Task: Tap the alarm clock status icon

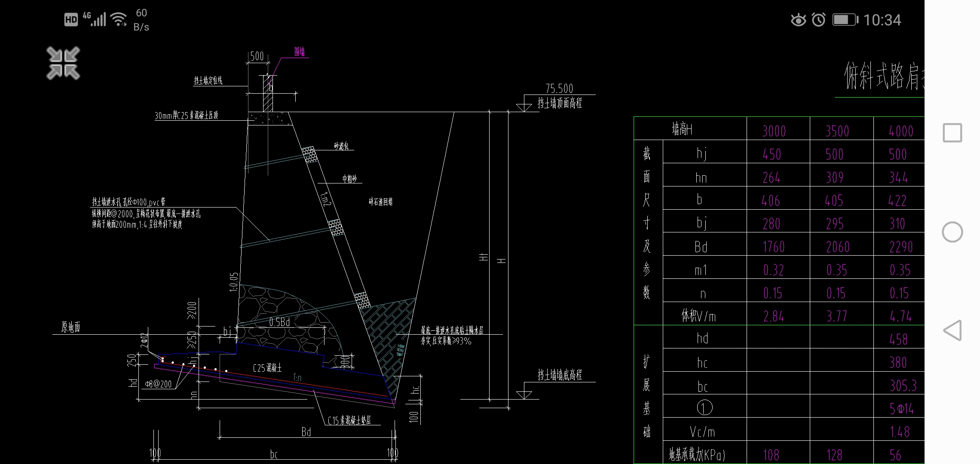Action: click(x=818, y=20)
